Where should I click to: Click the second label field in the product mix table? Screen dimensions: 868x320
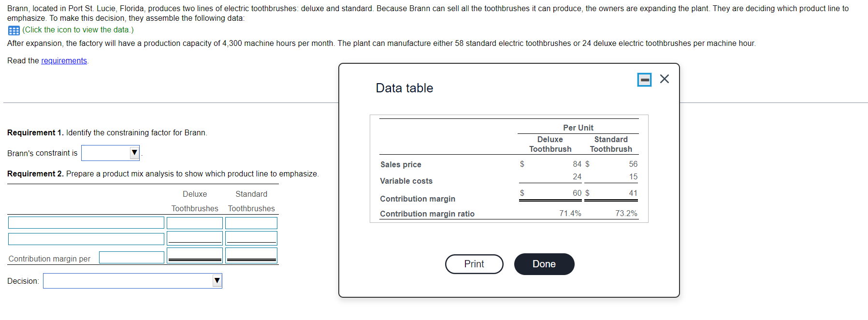click(86, 238)
